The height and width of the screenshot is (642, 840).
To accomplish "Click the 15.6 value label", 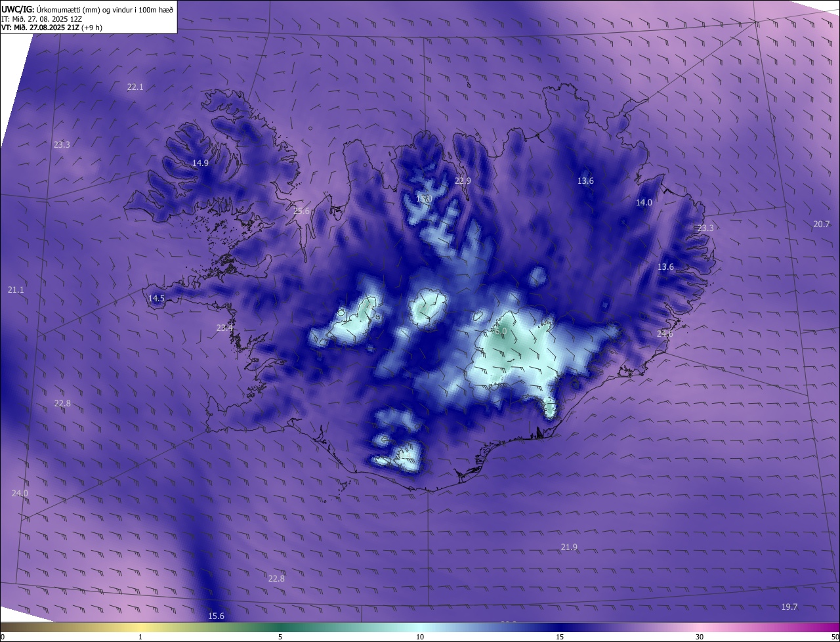I will click(216, 616).
